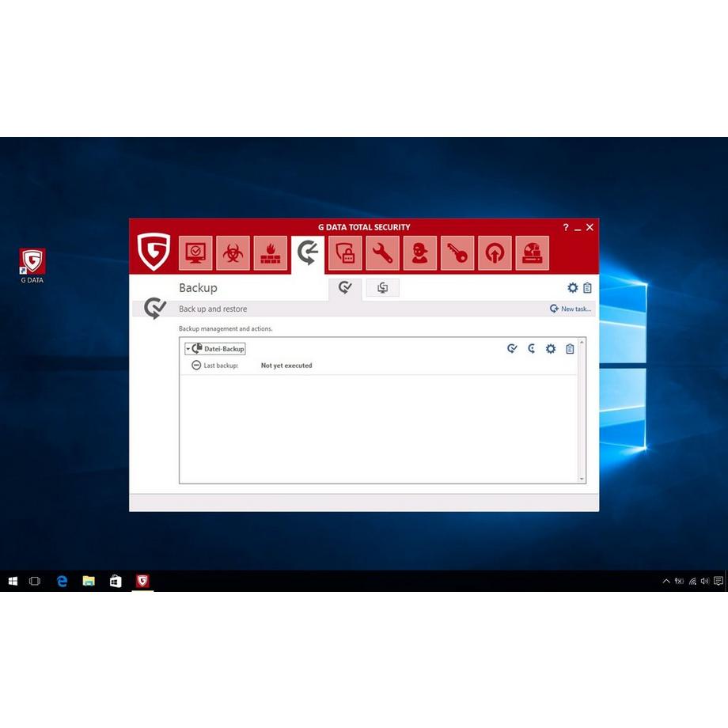Restore files from the Datei-Backup task

click(x=531, y=348)
